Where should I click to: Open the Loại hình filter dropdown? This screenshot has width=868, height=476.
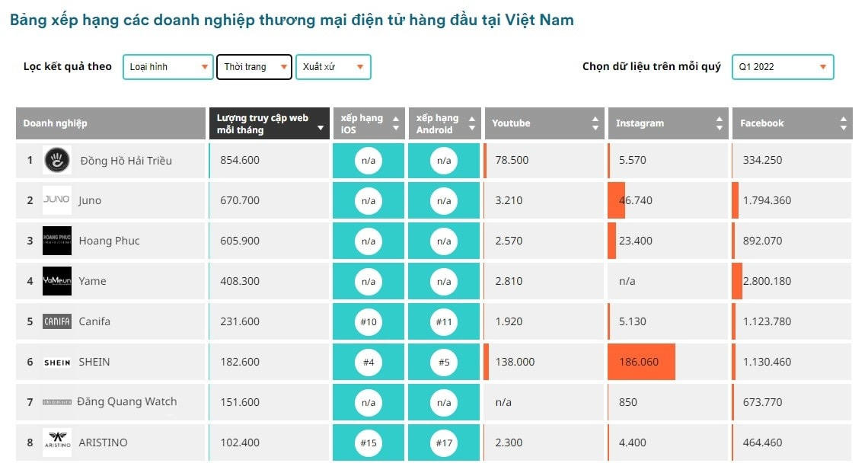coord(168,67)
